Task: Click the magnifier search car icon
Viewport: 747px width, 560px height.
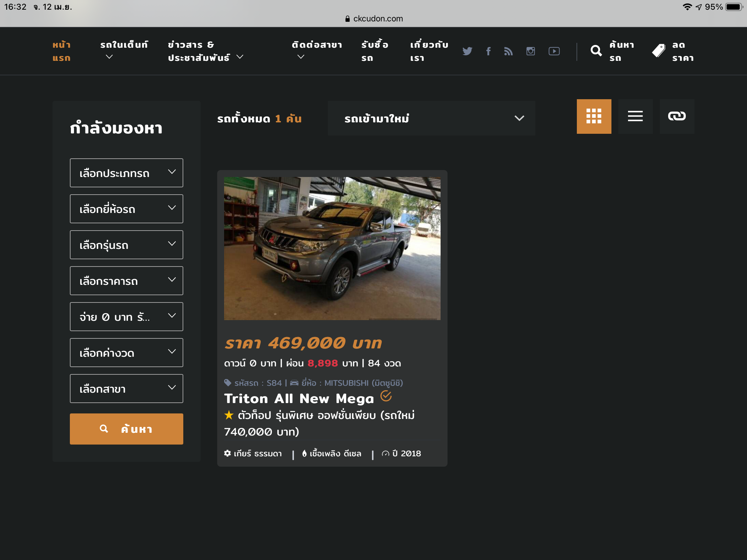Action: 596,51
